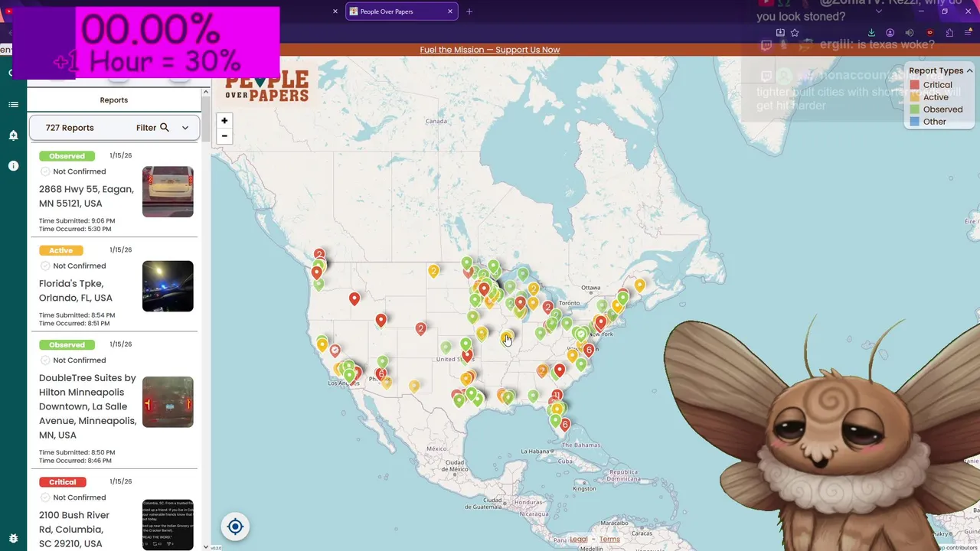Close the People Over Papers tab
Image resolution: width=980 pixels, height=551 pixels.
point(450,11)
